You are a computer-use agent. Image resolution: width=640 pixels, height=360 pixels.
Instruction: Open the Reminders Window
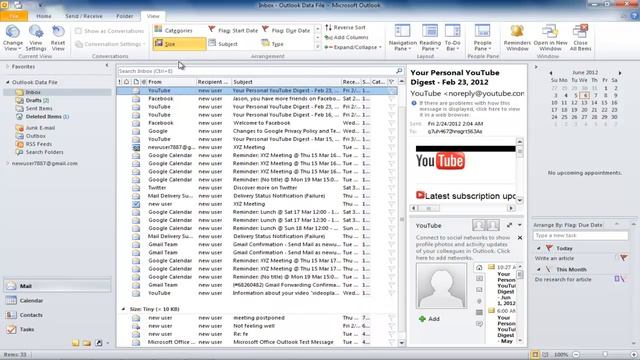pos(517,38)
